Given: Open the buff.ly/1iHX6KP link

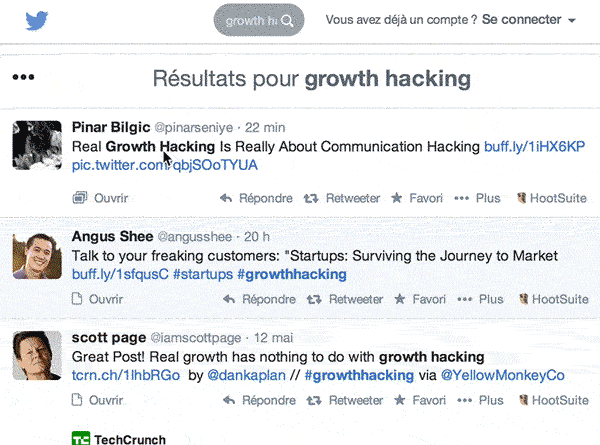Looking at the screenshot, I should tap(535, 147).
